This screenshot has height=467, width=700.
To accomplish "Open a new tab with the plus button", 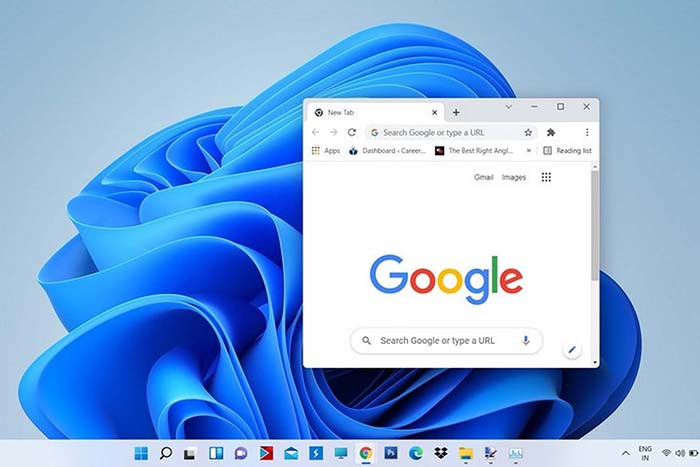I will pos(456,113).
